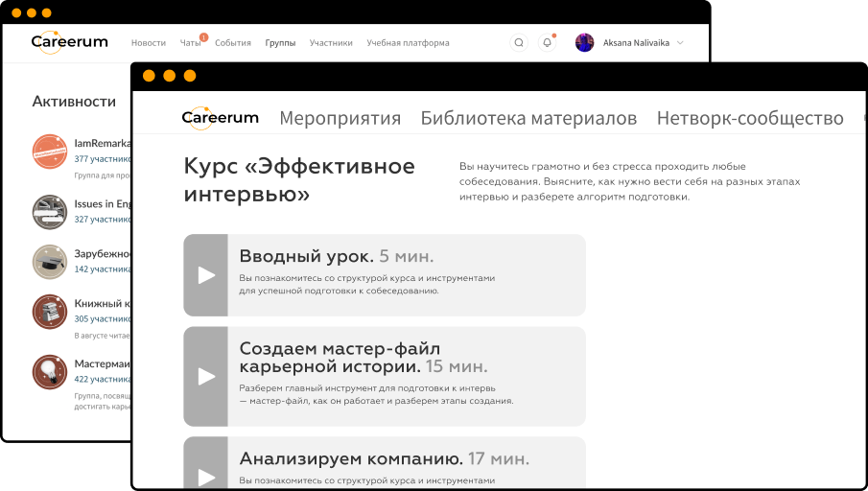Play the Создаем мастер-файл lesson video

tap(205, 376)
